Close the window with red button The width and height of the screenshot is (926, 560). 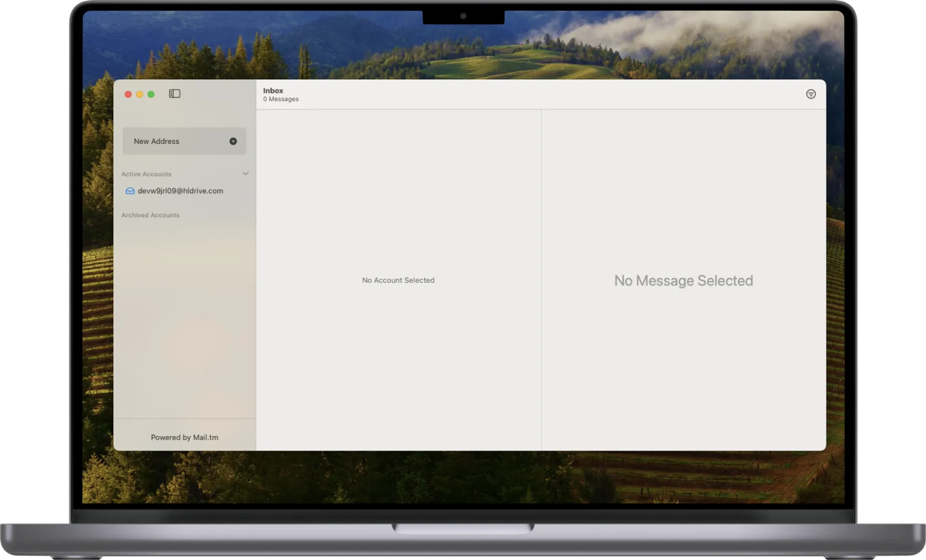(128, 95)
